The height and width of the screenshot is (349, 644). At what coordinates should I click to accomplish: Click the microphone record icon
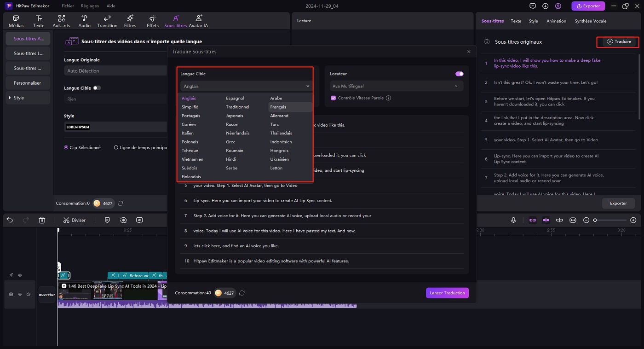[513, 220]
